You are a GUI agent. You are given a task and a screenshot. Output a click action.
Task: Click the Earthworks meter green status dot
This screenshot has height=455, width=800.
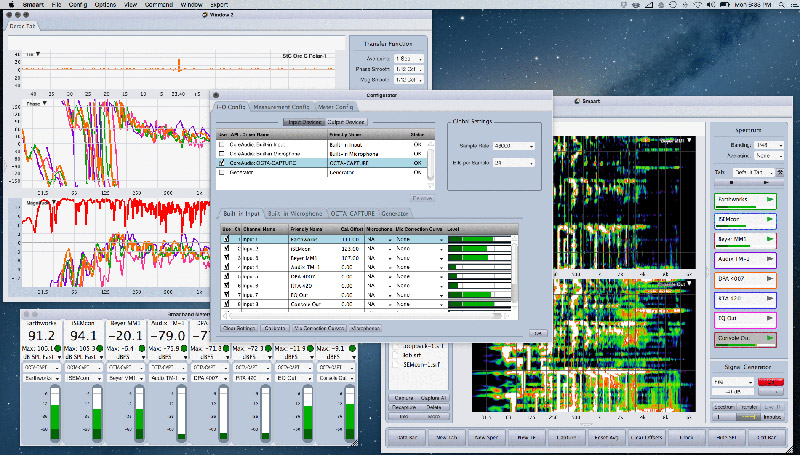click(x=58, y=348)
